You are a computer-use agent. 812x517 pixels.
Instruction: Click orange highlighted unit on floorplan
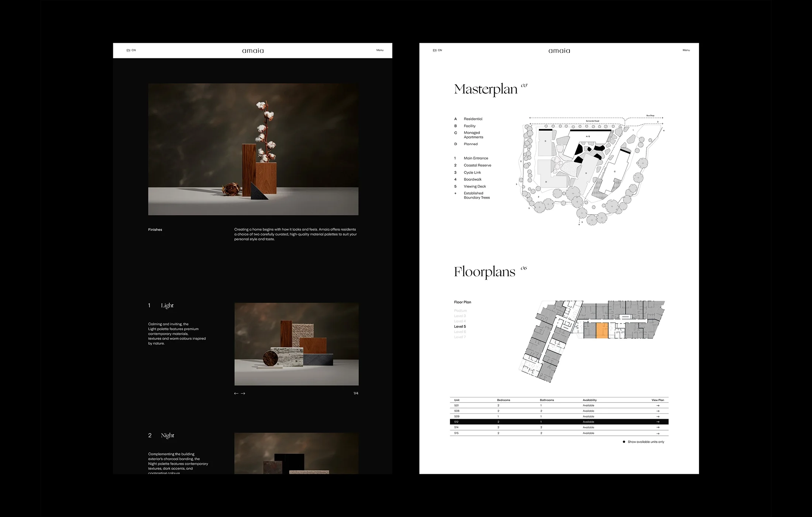(602, 330)
